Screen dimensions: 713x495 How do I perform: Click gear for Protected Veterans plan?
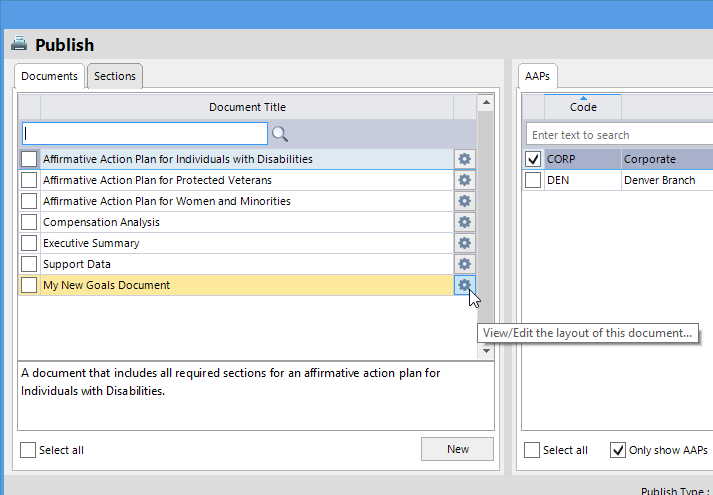464,180
